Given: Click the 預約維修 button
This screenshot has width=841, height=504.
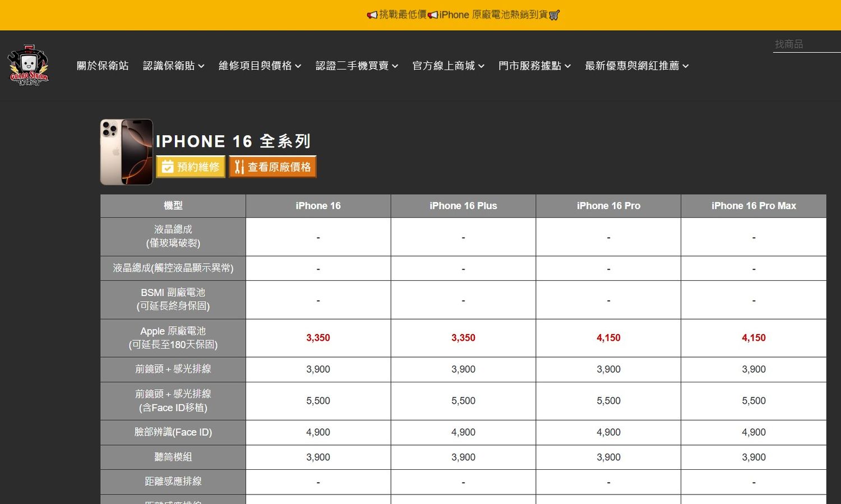Looking at the screenshot, I should (x=191, y=167).
